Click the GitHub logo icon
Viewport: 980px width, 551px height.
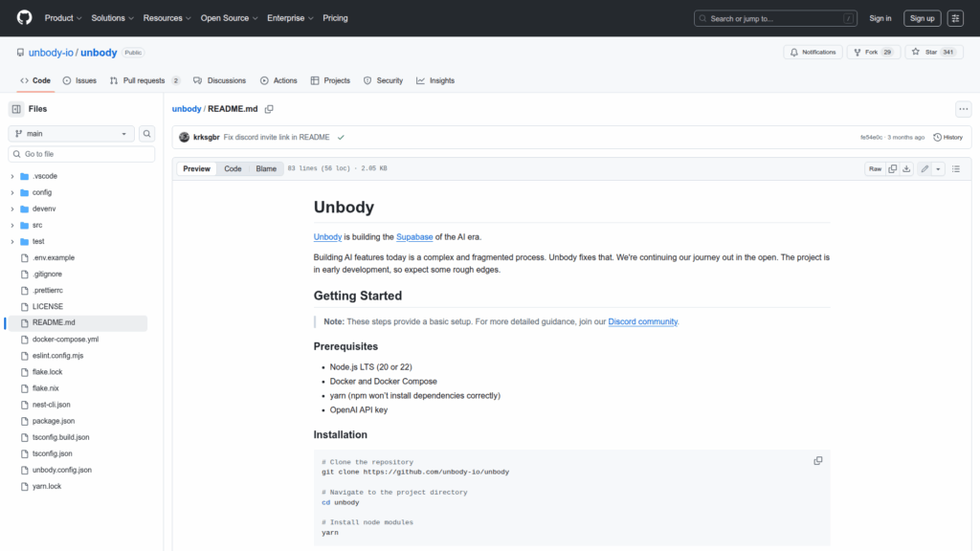click(x=24, y=18)
